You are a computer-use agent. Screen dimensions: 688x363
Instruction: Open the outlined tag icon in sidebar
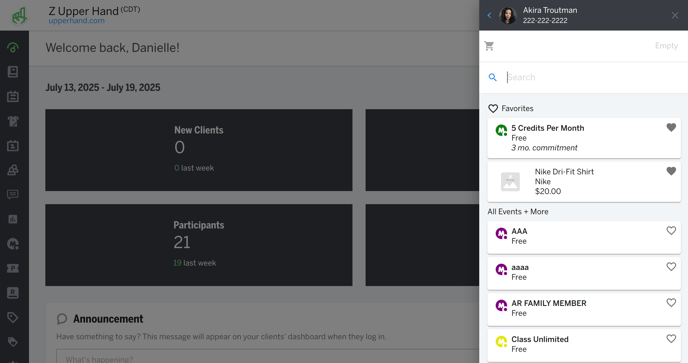point(13,317)
